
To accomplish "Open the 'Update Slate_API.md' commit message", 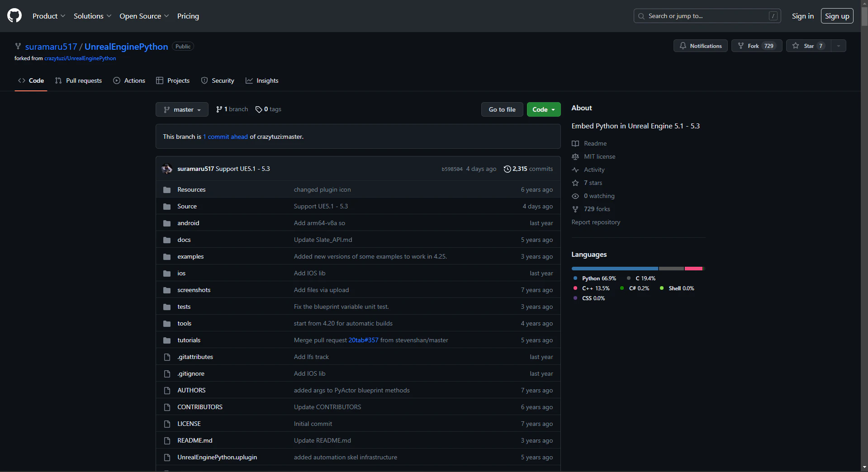I will tap(323, 240).
